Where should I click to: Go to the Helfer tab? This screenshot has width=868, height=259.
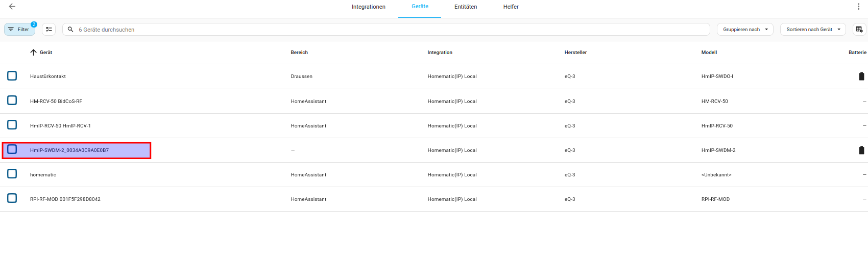(511, 7)
